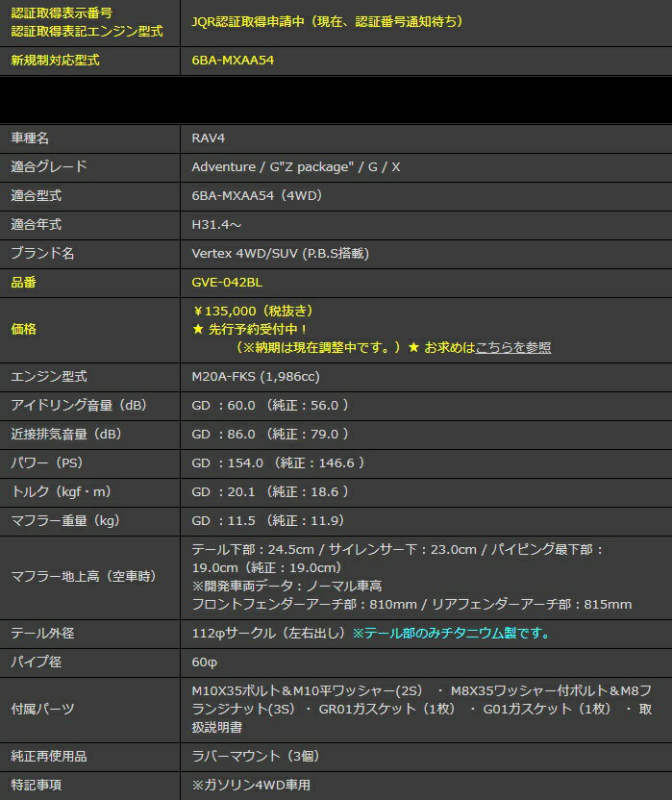Select the Adventure grade list text
This screenshot has width=672, height=800.
295,166
